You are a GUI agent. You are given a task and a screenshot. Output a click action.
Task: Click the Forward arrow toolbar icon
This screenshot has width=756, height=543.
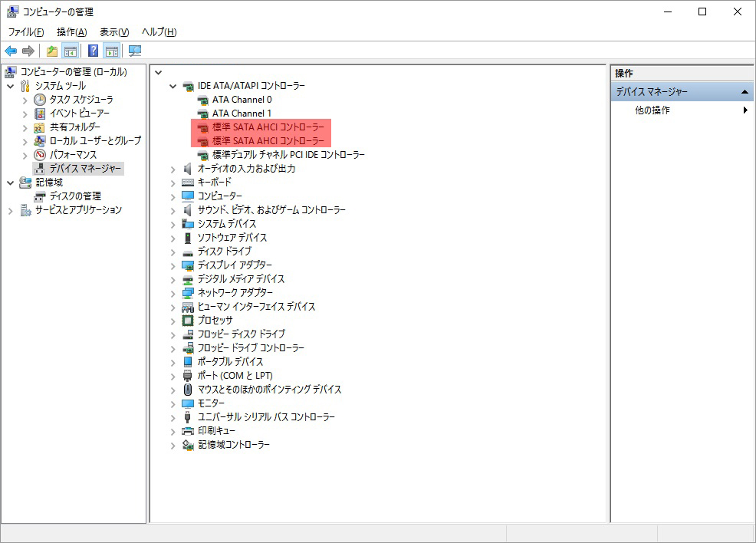point(28,51)
